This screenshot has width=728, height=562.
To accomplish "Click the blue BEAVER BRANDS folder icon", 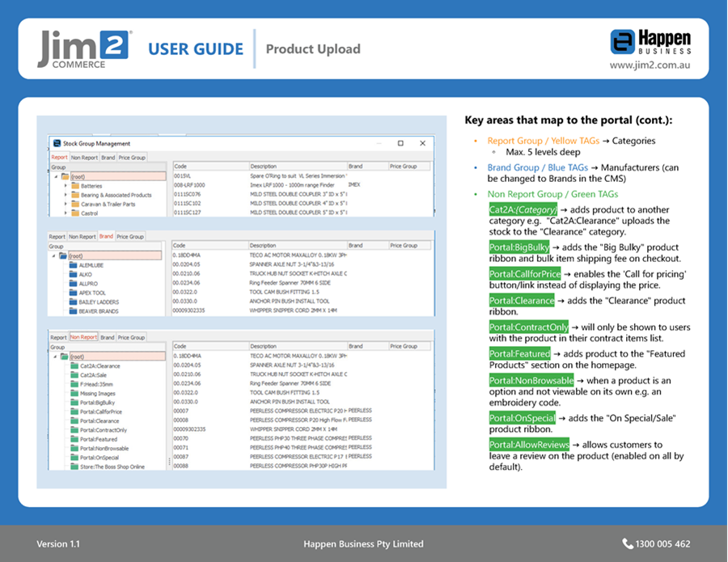I will (x=73, y=311).
